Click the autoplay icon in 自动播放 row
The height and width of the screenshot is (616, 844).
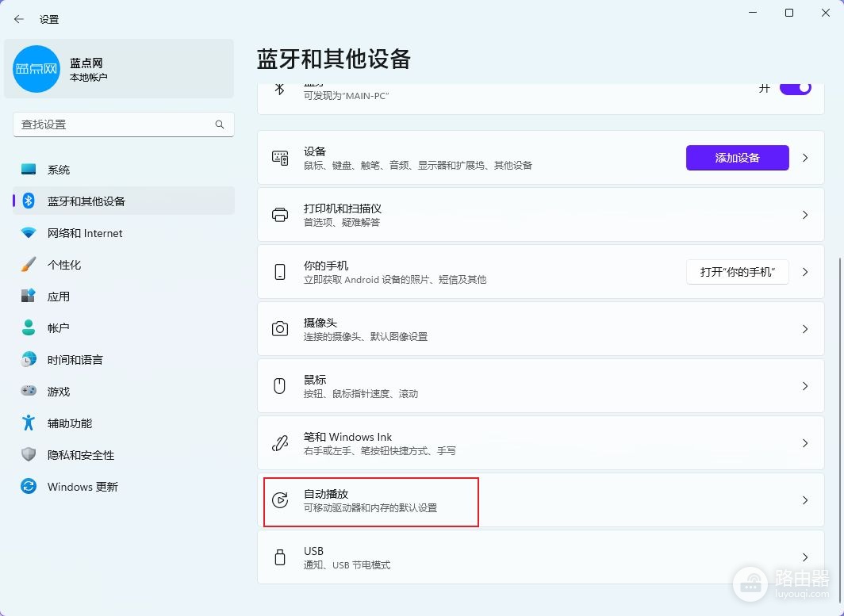280,499
